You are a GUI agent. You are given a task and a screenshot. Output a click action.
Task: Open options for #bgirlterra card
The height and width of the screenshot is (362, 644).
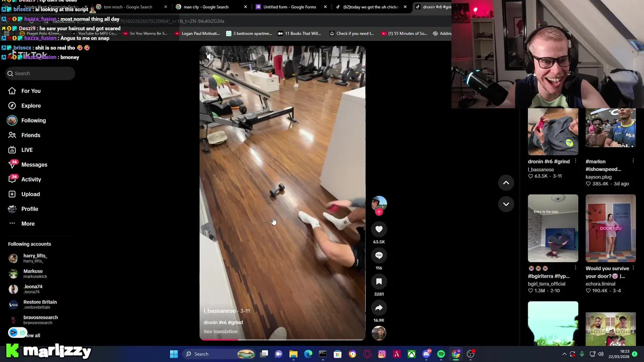pyautogui.click(x=576, y=268)
